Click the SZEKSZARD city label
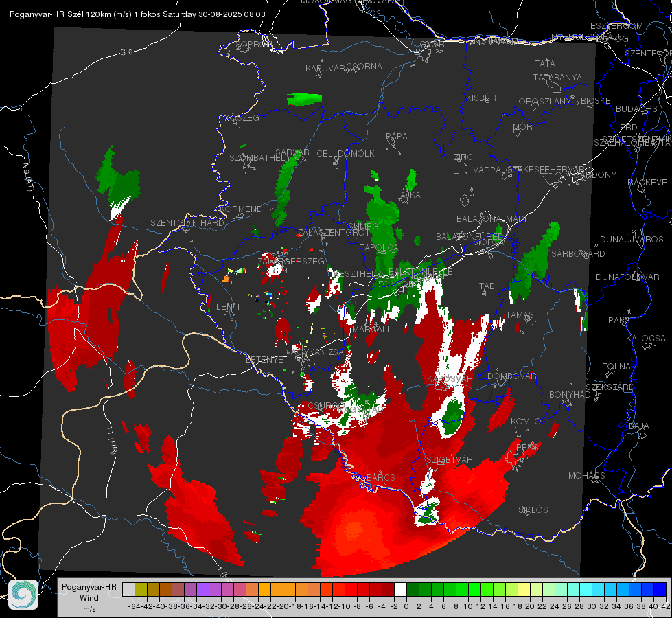Screen dimensions: 672x618 (610, 387)
